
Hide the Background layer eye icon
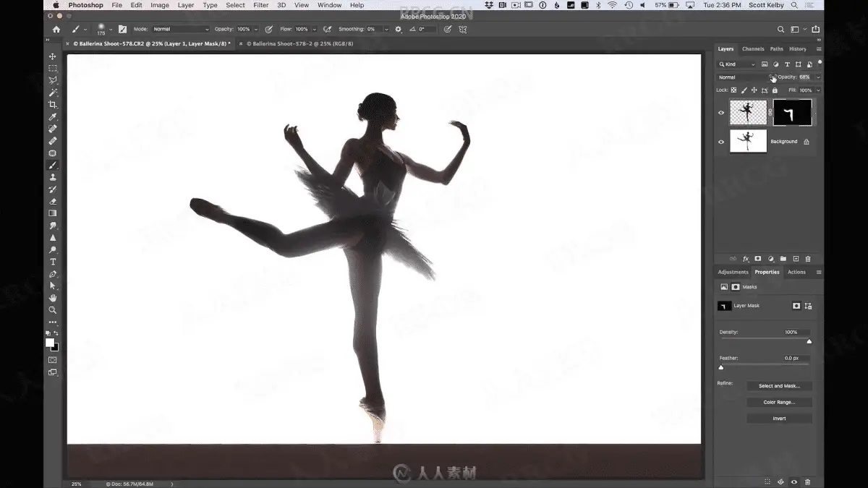pos(721,142)
